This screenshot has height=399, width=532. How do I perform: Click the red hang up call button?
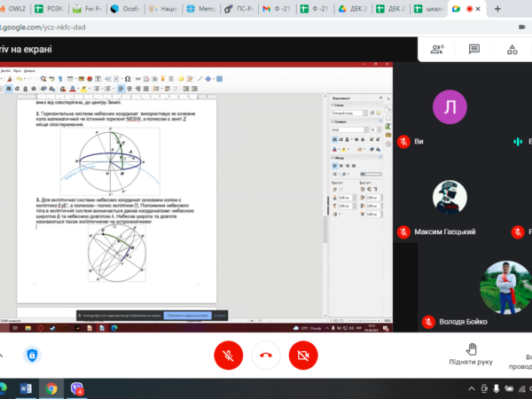pos(266,355)
